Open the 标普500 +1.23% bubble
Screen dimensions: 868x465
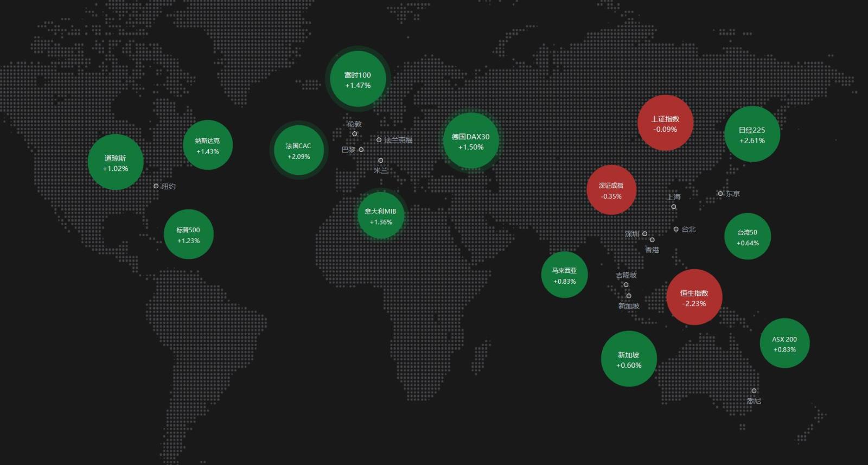189,234
